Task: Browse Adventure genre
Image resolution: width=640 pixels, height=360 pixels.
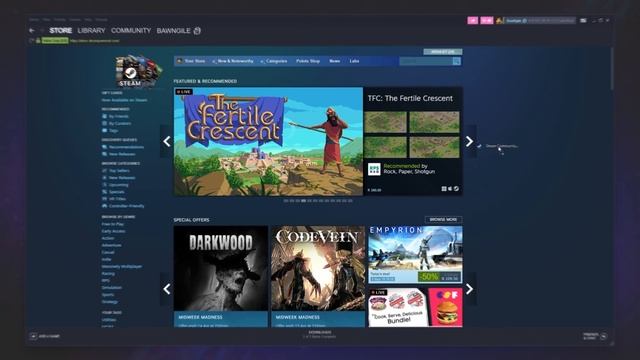Action: tap(111, 245)
